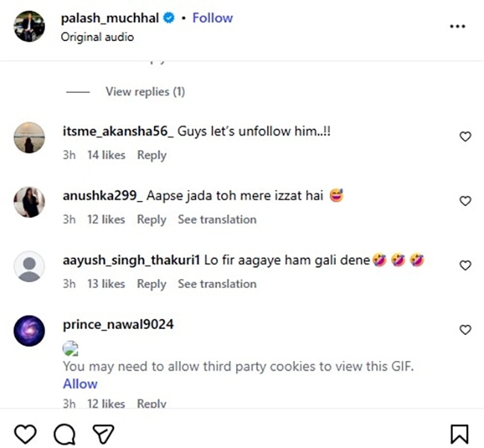See translation of anushka299_ comment
The height and width of the screenshot is (448, 484).
click(217, 220)
